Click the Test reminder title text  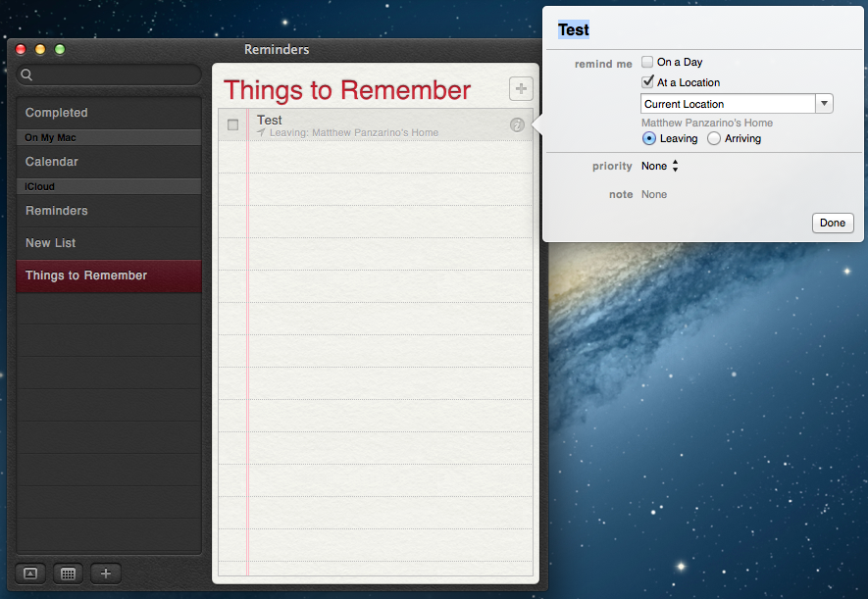[269, 120]
